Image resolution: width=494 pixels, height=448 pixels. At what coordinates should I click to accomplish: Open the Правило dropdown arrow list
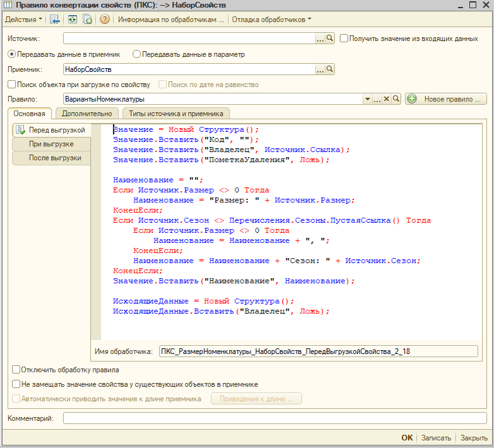click(x=367, y=99)
